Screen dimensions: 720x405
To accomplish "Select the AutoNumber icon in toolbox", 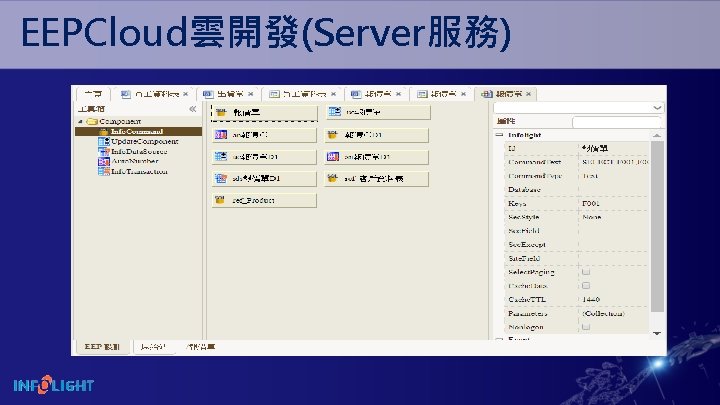I will (103, 162).
